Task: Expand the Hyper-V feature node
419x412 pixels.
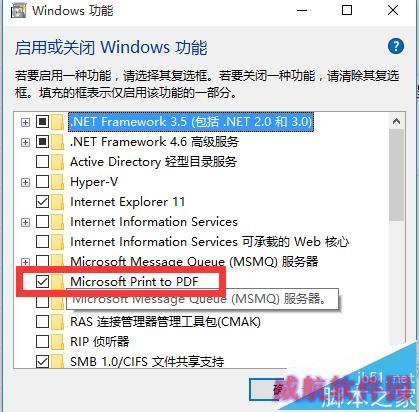Action: [x=25, y=182]
